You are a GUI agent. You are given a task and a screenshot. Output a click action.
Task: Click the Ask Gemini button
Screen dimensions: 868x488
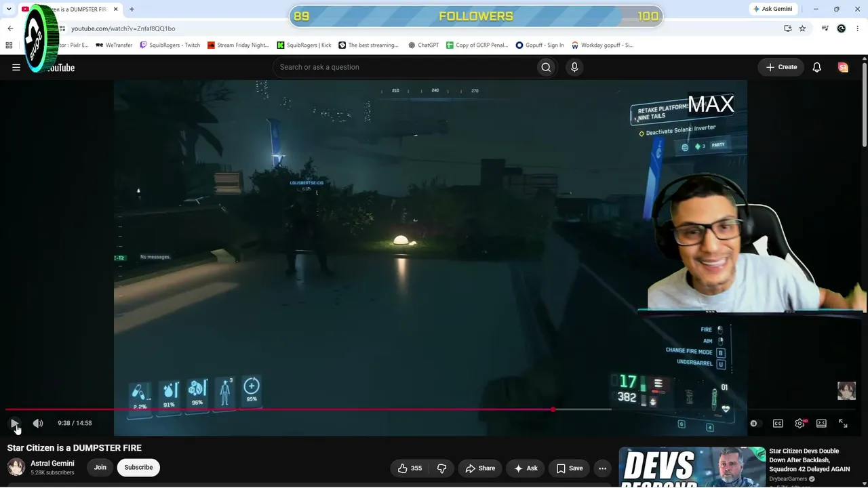coord(774,9)
